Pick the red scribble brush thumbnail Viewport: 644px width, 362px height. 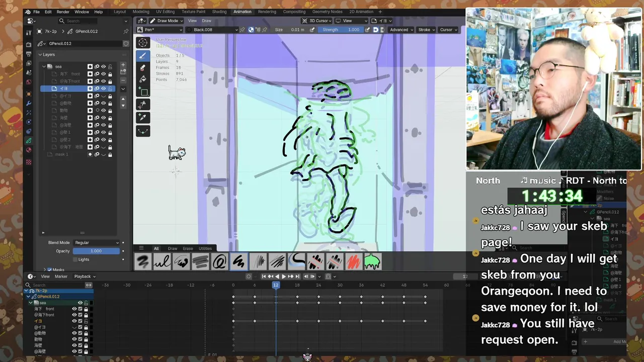click(x=354, y=261)
